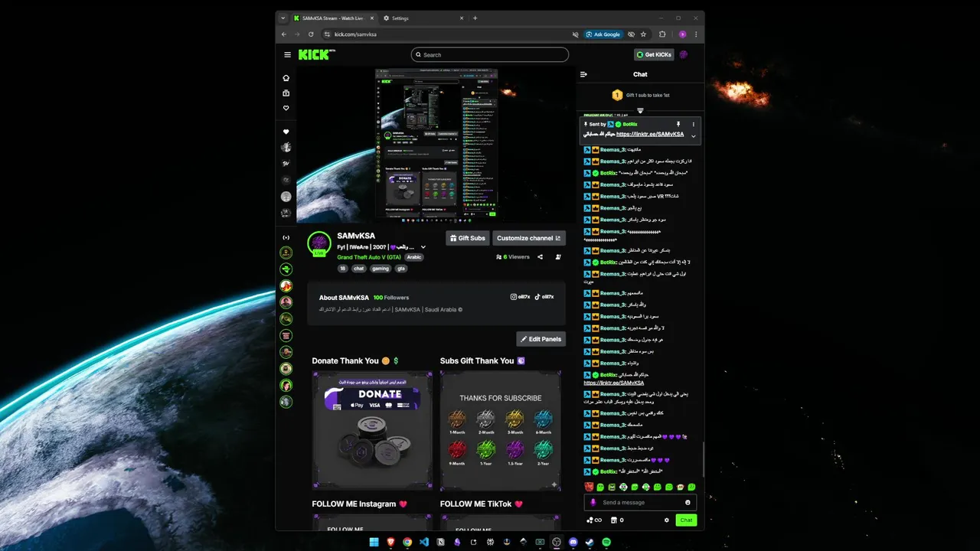
Task: Bookmark this page with star icon
Action: 643,34
